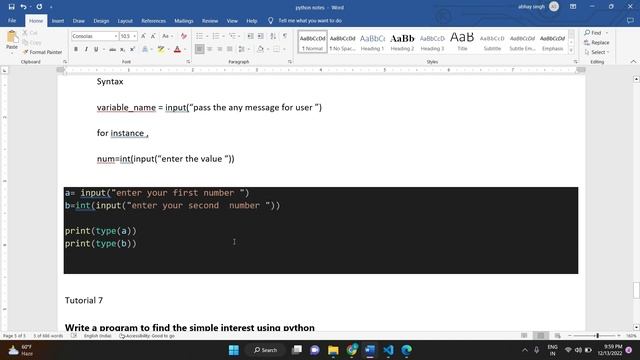Clear all formatting from selection
The height and width of the screenshot is (360, 640).
pyautogui.click(x=184, y=36)
